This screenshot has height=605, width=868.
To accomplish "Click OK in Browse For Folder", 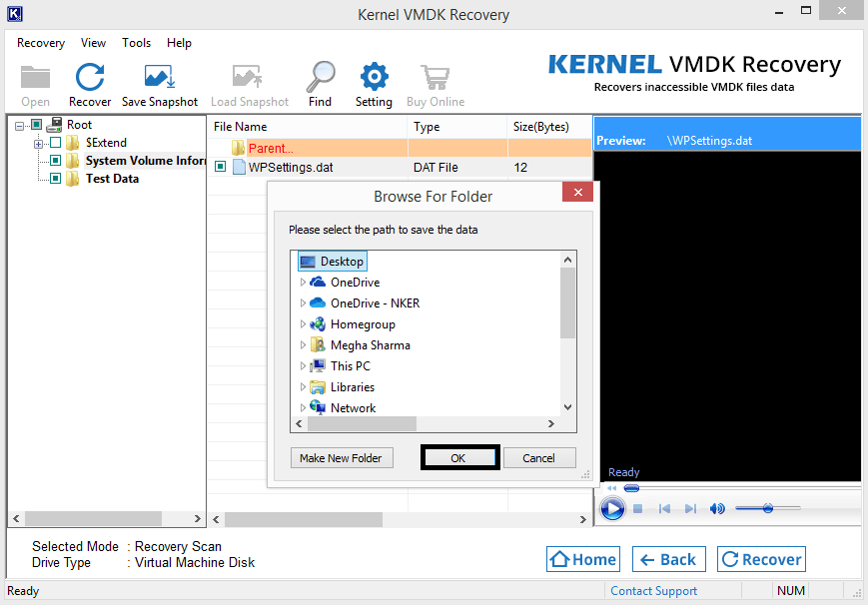I will click(460, 458).
